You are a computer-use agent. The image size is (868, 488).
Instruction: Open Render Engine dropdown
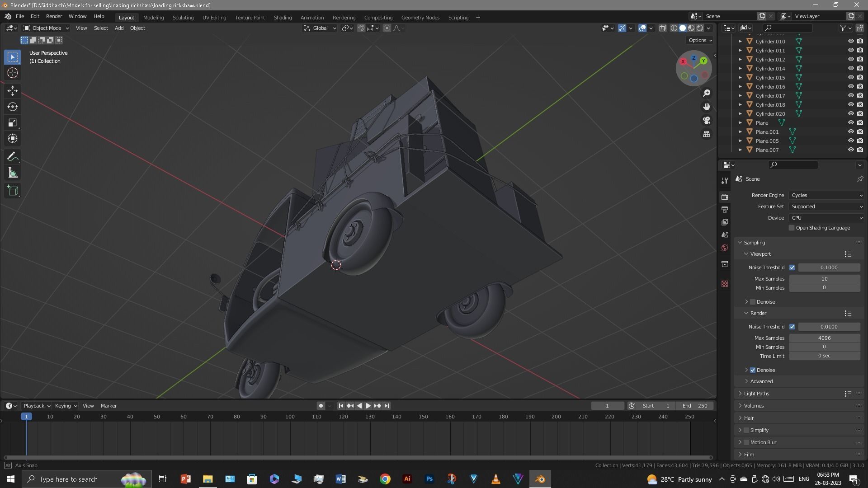pos(826,195)
